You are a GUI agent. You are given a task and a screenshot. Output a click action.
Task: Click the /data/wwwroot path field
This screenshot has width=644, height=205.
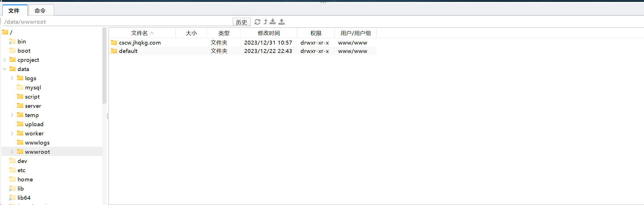tap(117, 22)
